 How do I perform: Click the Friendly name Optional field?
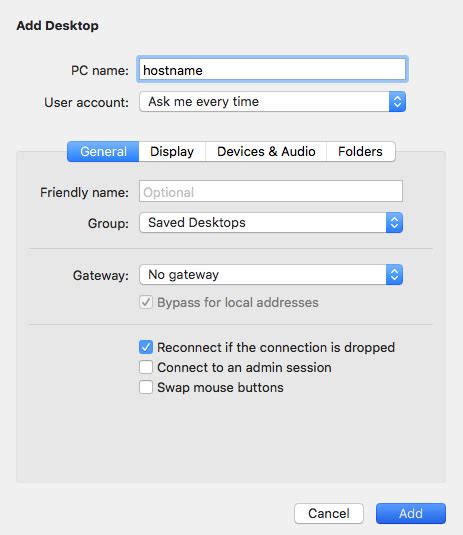pyautogui.click(x=271, y=191)
